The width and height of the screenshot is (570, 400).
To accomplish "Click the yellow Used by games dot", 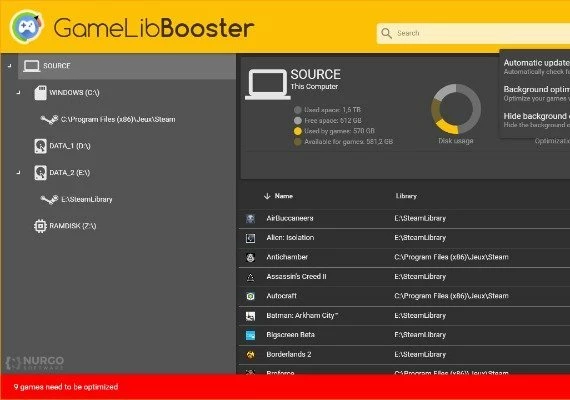I will (298, 131).
